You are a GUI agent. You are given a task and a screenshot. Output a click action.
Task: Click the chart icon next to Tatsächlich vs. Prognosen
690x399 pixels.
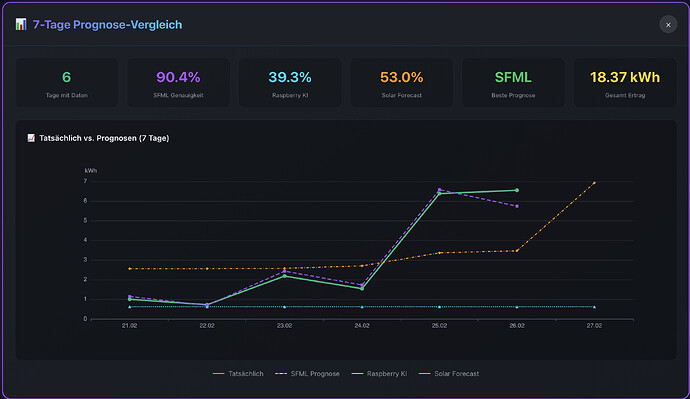(31, 138)
